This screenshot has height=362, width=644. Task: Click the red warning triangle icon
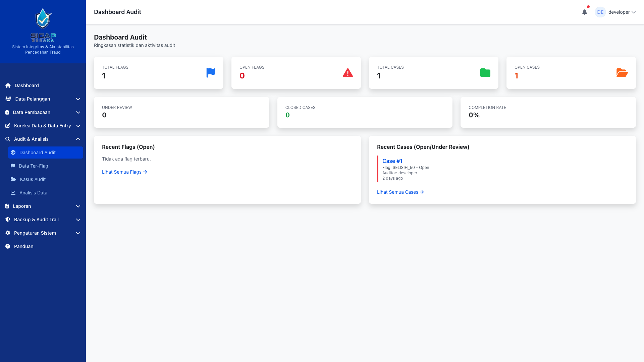(347, 73)
